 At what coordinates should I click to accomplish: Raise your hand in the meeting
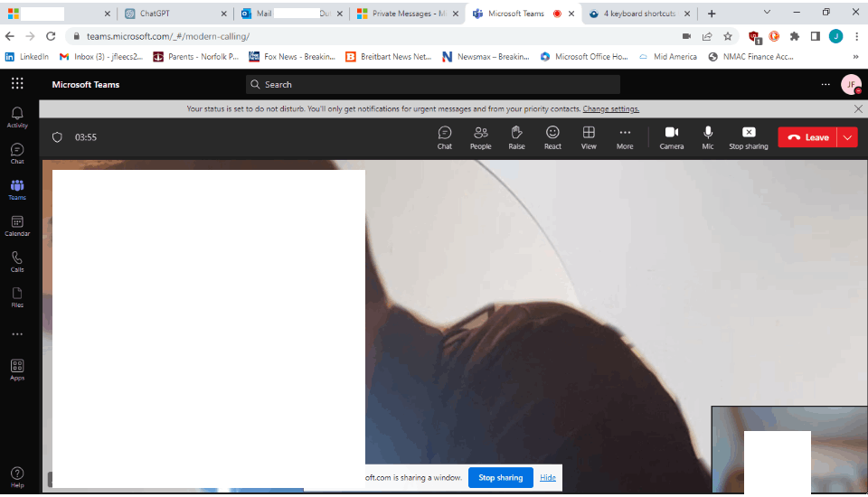(516, 137)
